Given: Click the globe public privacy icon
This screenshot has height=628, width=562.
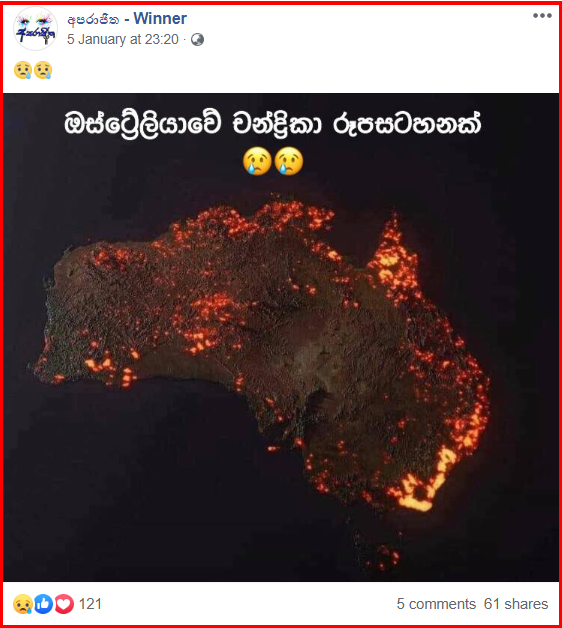Looking at the screenshot, I should [197, 40].
